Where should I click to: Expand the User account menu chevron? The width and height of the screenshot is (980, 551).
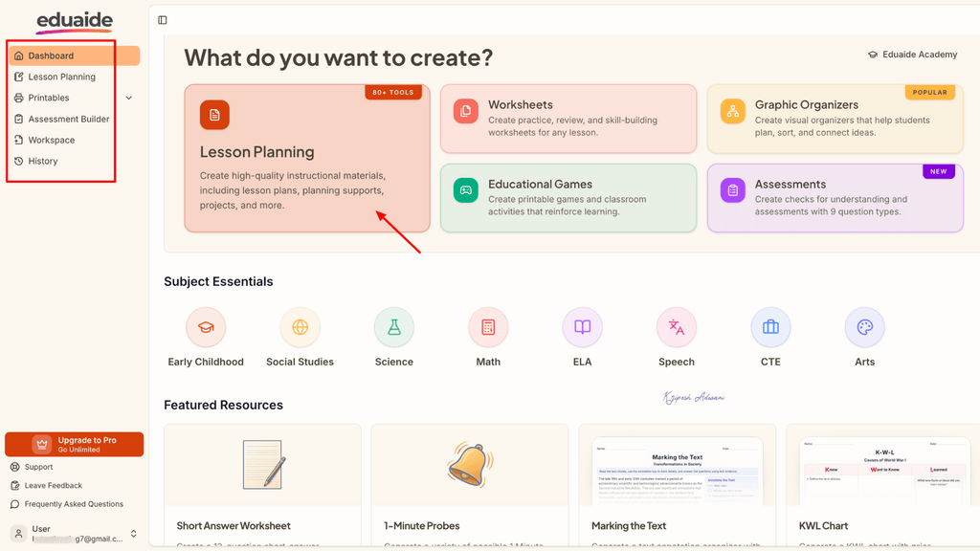[133, 534]
